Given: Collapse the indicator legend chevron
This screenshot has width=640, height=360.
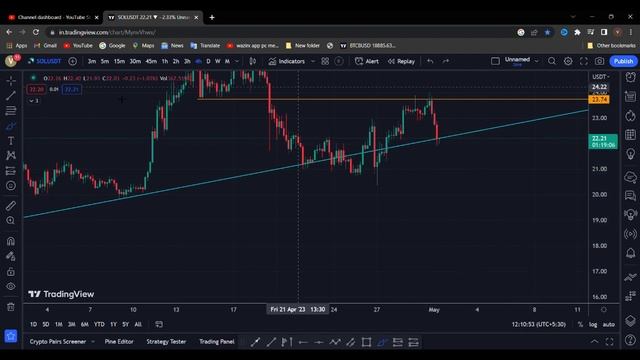Looking at the screenshot, I should click(x=34, y=100).
